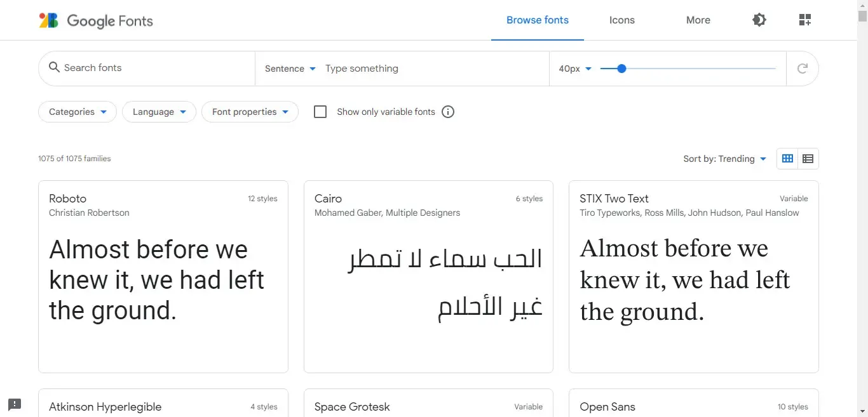Click the '1075 of 1075 families' count
The width and height of the screenshot is (868, 417).
[x=74, y=159]
